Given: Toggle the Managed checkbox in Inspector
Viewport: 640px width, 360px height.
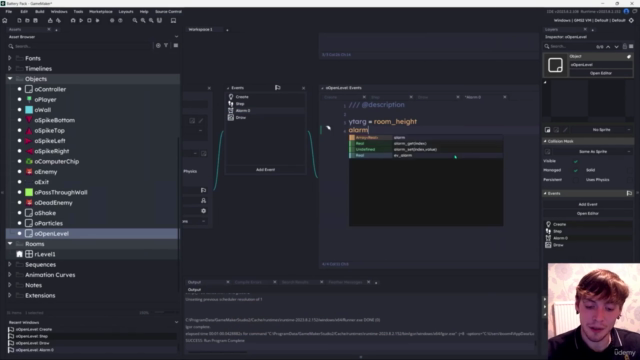Looking at the screenshot, I should [x=576, y=170].
